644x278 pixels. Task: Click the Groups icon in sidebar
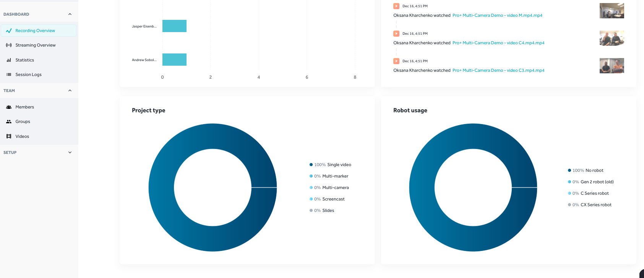click(x=9, y=121)
